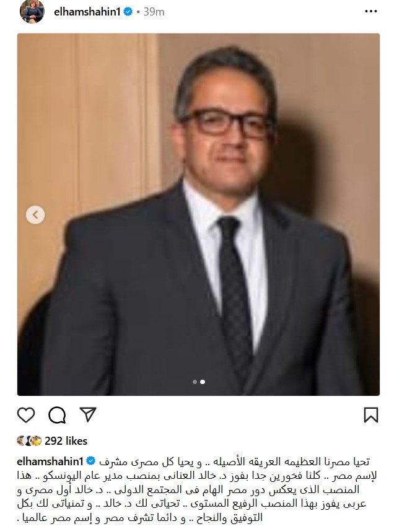
Task: Open the 292 likes list
Action: click(x=66, y=441)
